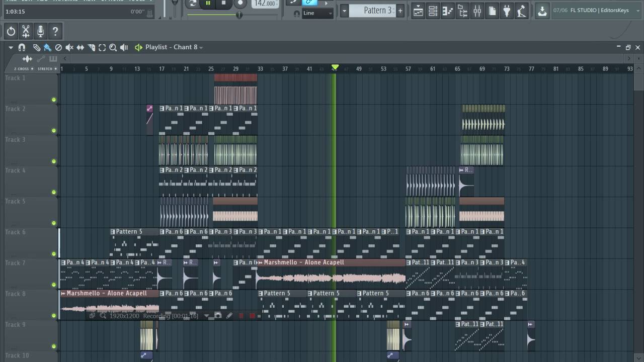Click the record button

coord(240,3)
